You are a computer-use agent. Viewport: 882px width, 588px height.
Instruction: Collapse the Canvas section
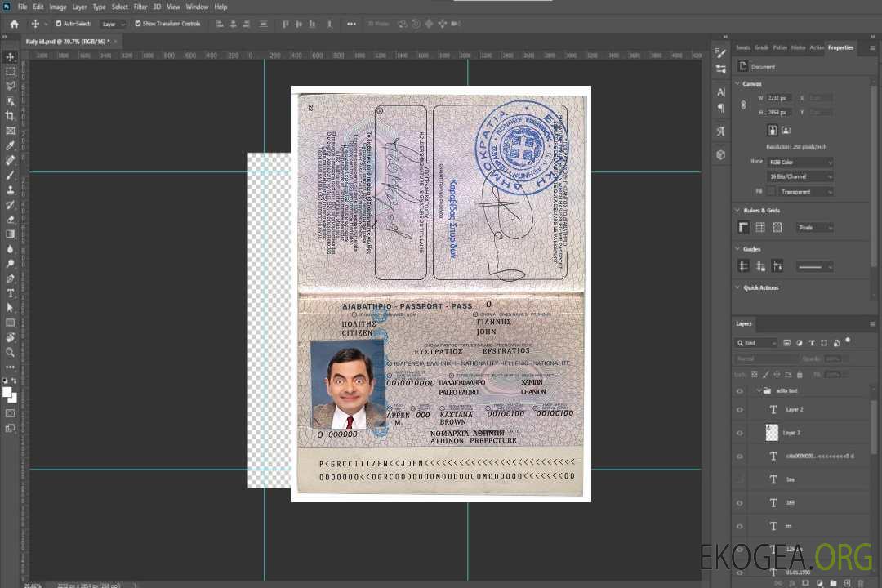point(737,83)
